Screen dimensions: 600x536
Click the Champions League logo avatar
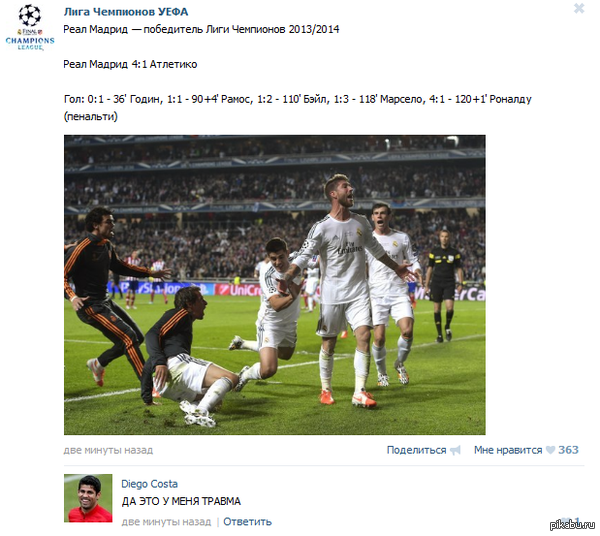pos(30,27)
